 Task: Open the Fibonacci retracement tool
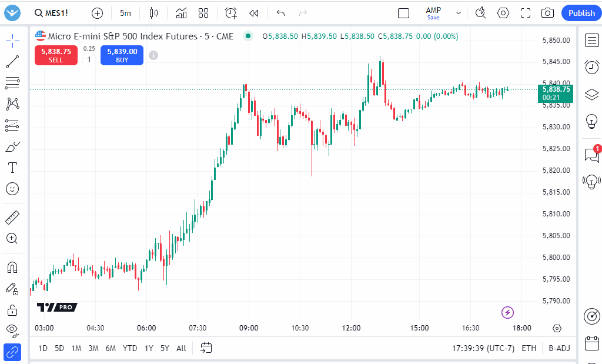[x=12, y=82]
